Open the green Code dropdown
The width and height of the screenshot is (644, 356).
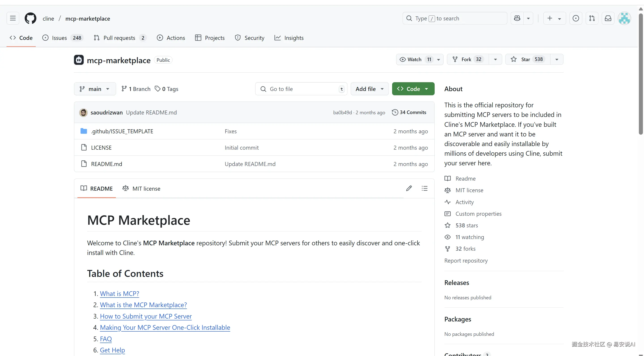[x=413, y=89]
